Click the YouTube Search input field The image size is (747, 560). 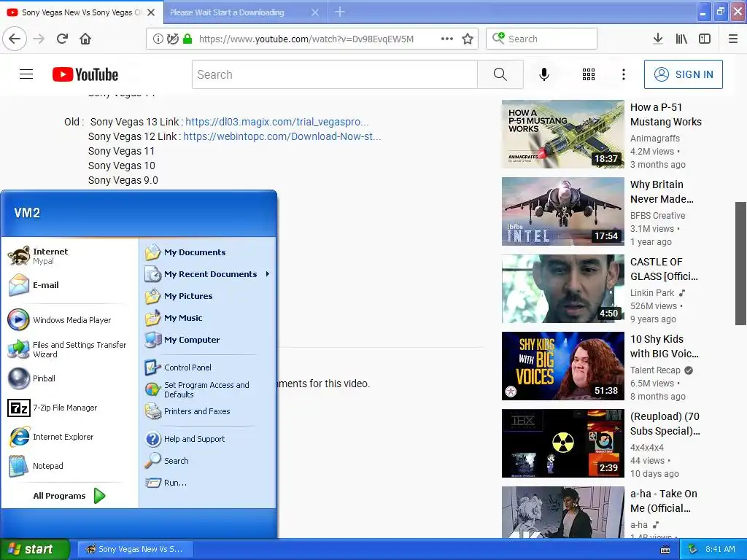[x=335, y=74]
